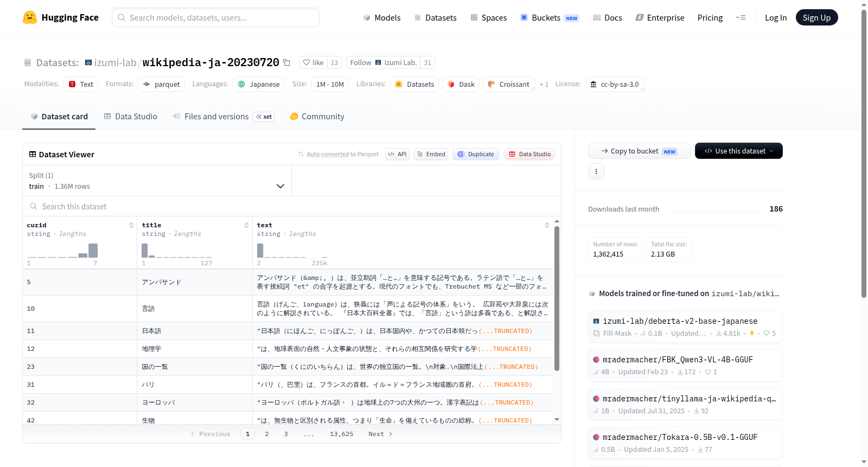Click the title length histogram bar
Viewport: 868px width, 467px height.
click(x=144, y=251)
